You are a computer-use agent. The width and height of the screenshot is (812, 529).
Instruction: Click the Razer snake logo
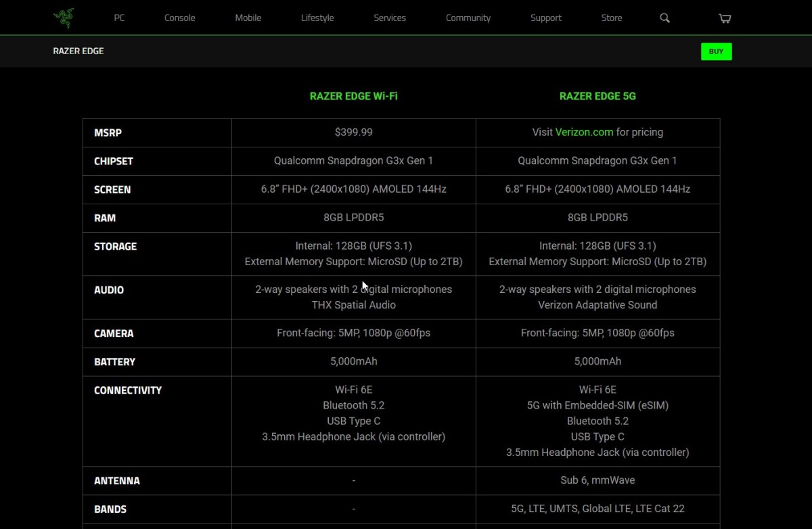click(64, 18)
